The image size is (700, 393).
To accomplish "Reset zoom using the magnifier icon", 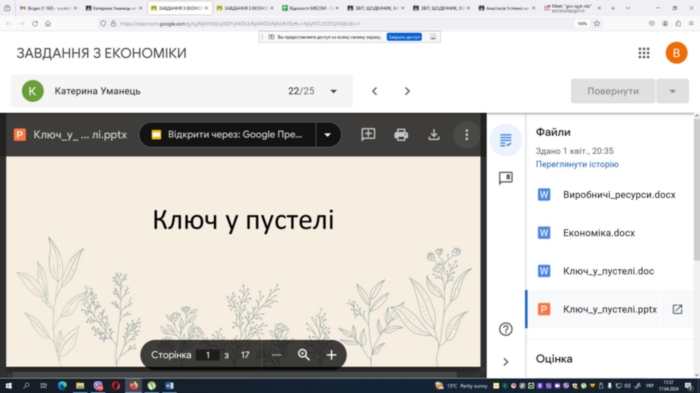I will click(x=304, y=355).
